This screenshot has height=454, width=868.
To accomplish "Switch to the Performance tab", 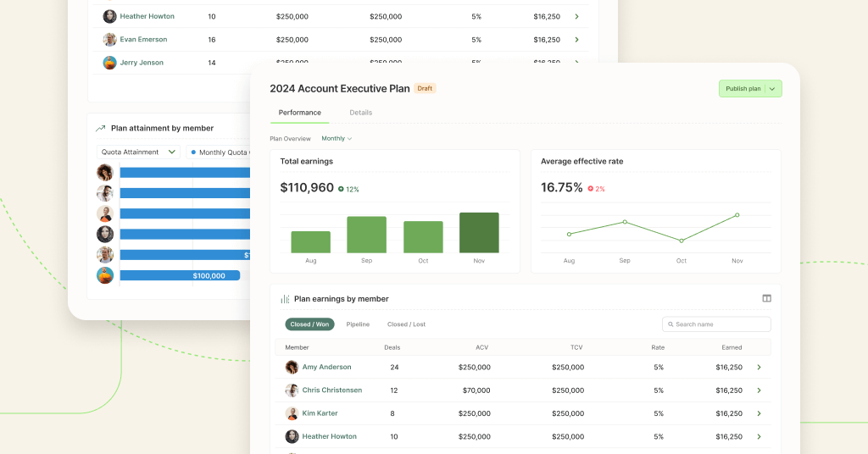I will pyautogui.click(x=299, y=113).
